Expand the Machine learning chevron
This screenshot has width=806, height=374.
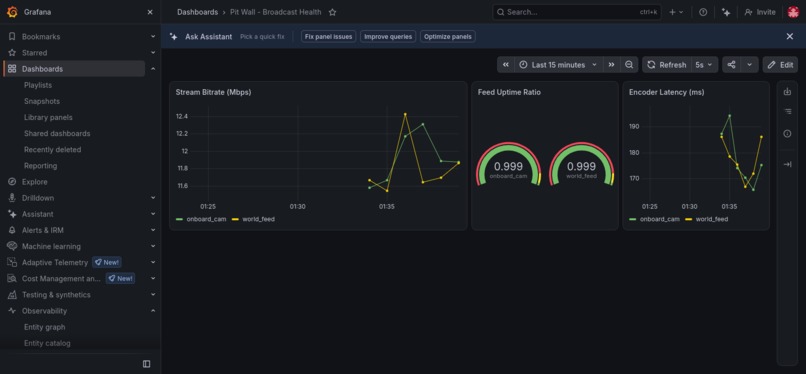point(153,246)
